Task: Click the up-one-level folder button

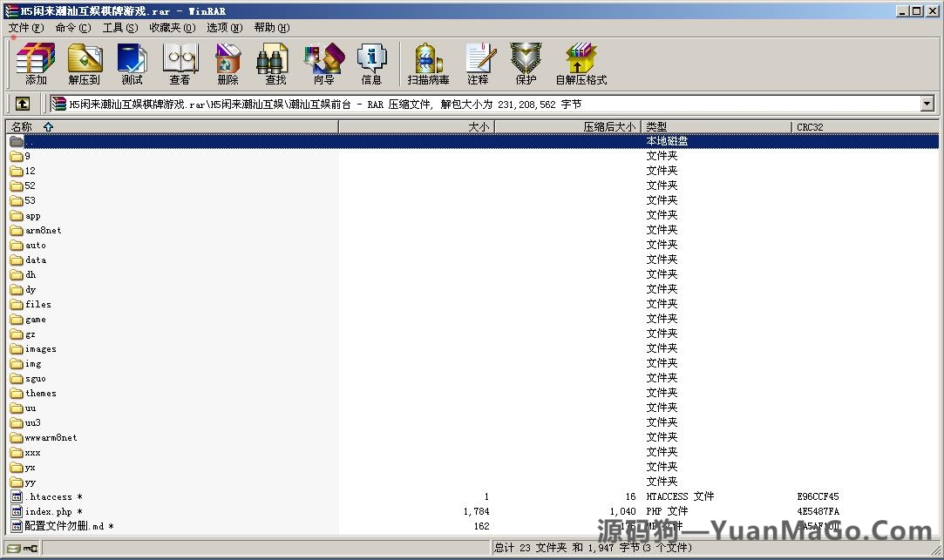Action: point(23,104)
